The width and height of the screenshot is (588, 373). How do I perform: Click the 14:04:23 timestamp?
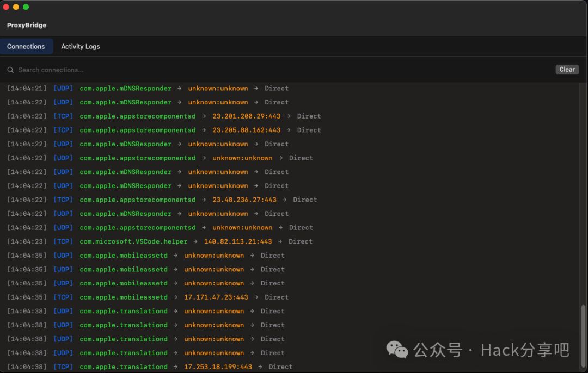click(x=27, y=241)
